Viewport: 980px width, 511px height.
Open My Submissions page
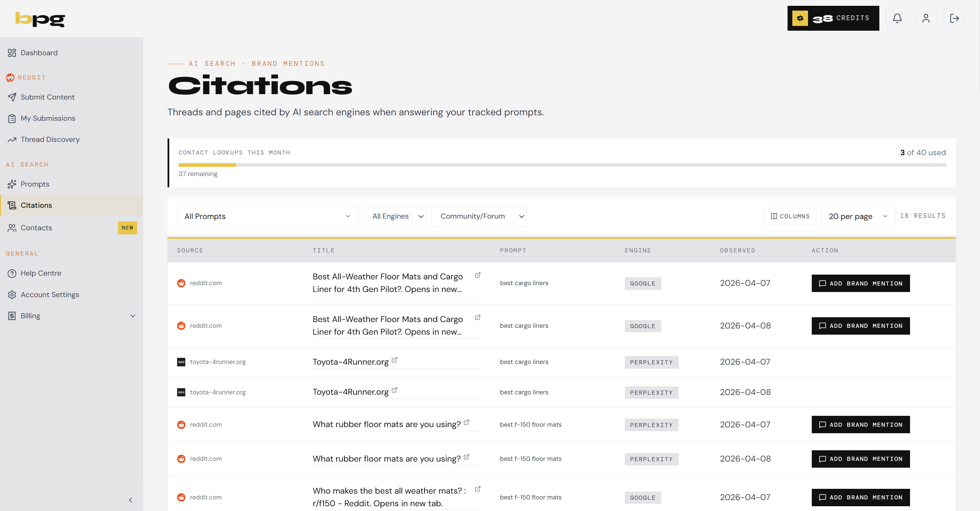pyautogui.click(x=72, y=119)
